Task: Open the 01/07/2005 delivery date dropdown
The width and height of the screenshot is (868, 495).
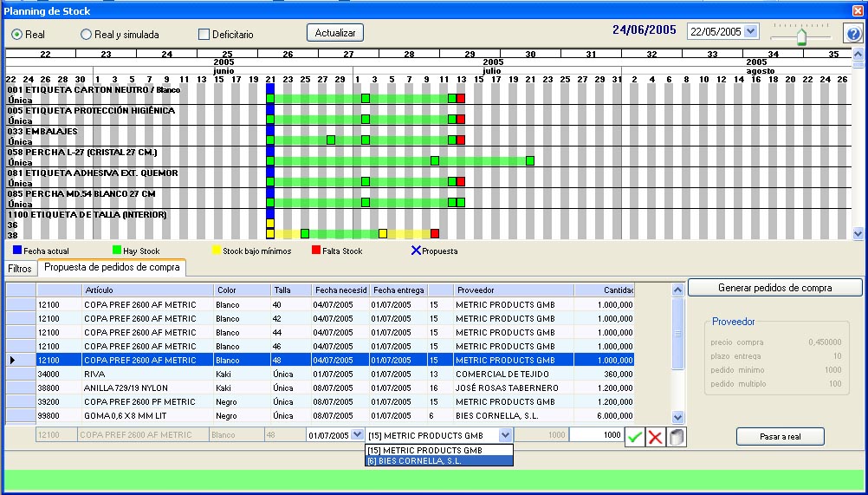Action: [x=358, y=435]
